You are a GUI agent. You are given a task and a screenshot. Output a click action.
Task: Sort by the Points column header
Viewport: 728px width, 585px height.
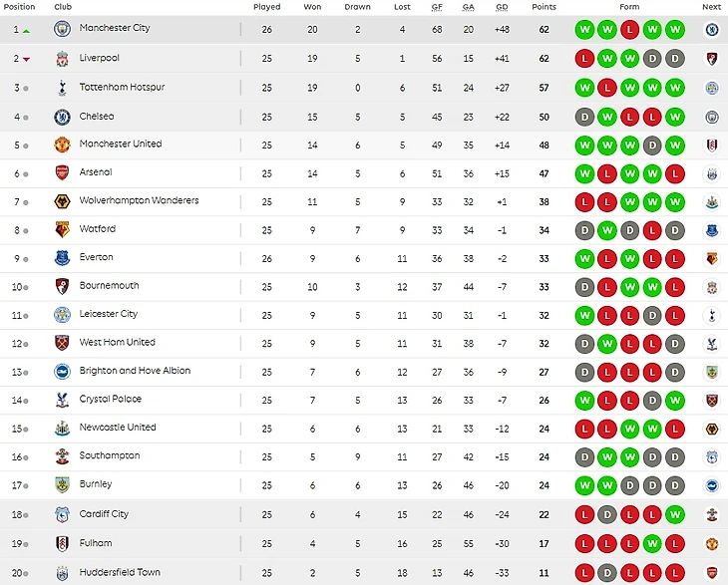point(544,7)
